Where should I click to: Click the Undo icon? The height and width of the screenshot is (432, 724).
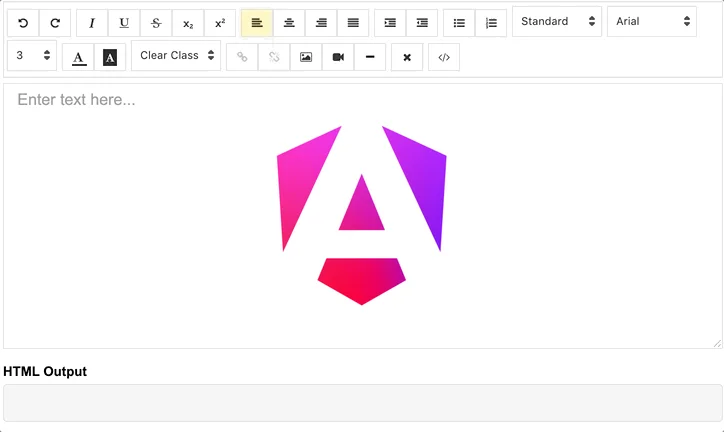[23, 23]
